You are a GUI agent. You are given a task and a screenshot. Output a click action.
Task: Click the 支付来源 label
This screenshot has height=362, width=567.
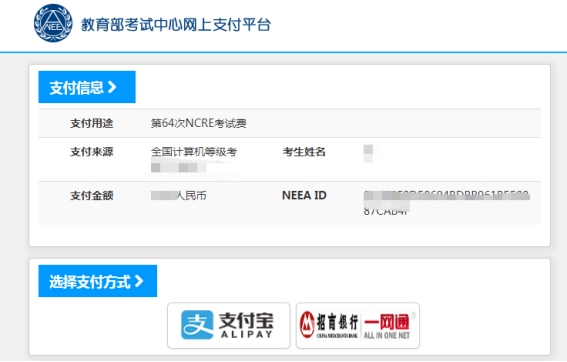click(x=92, y=152)
